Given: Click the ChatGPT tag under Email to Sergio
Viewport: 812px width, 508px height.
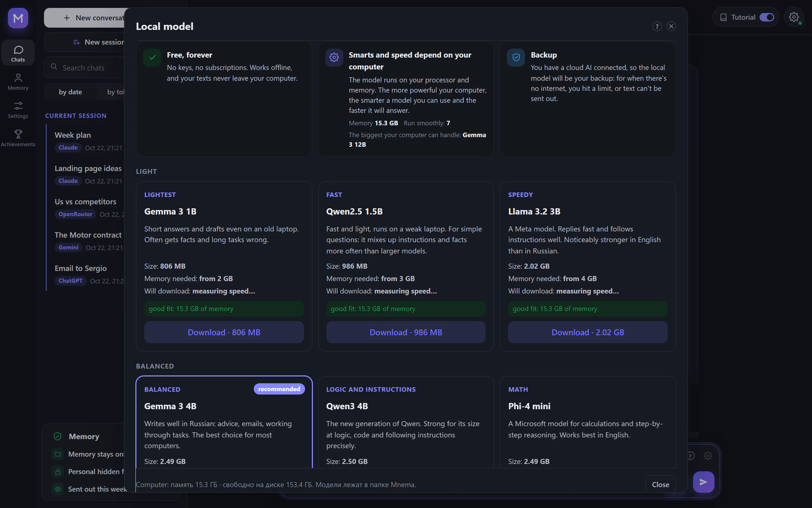Looking at the screenshot, I should point(70,281).
